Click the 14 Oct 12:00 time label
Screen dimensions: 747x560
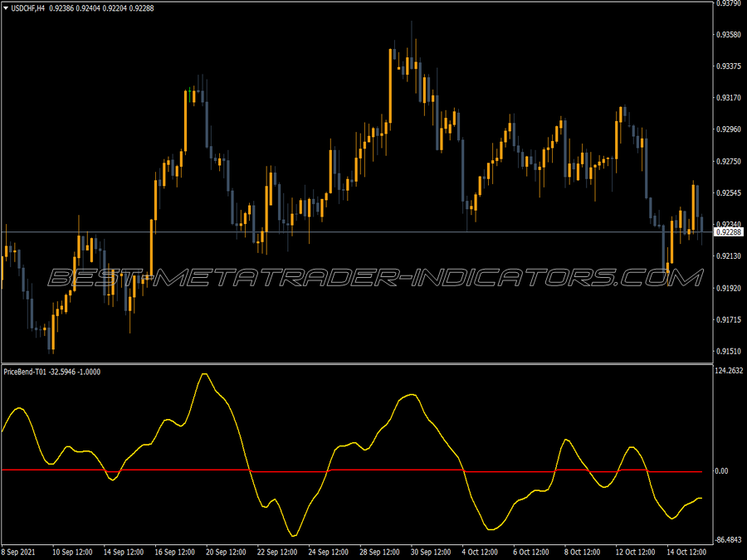click(686, 553)
